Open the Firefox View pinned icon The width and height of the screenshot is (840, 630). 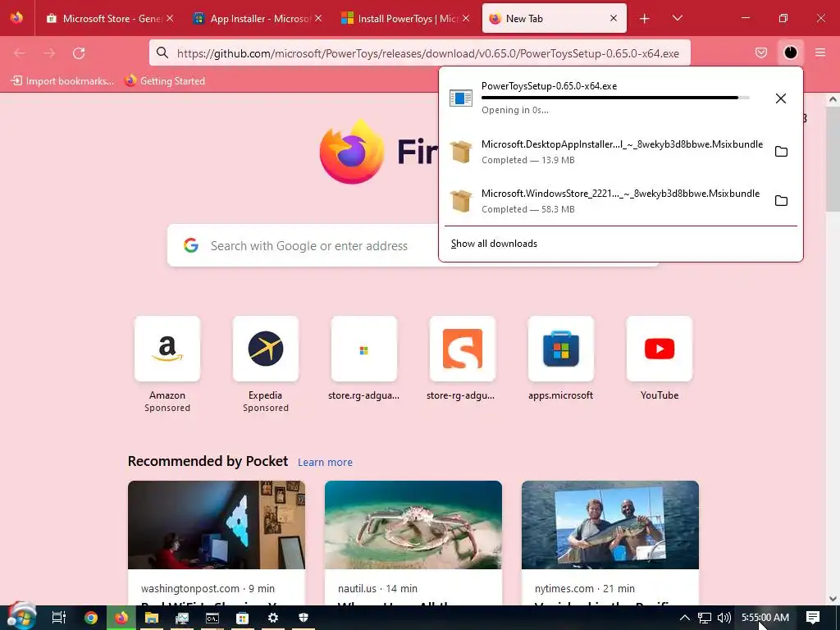16,18
